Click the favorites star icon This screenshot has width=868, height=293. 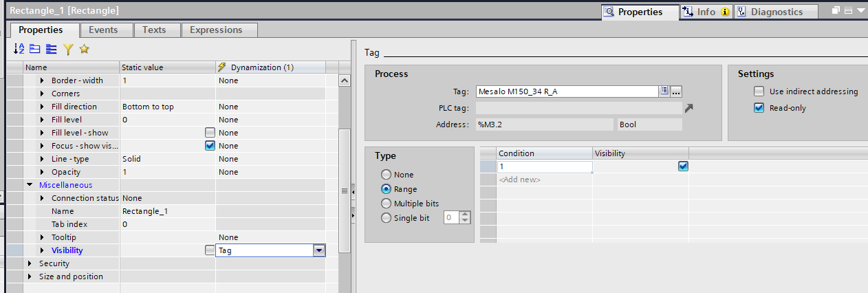tap(84, 49)
